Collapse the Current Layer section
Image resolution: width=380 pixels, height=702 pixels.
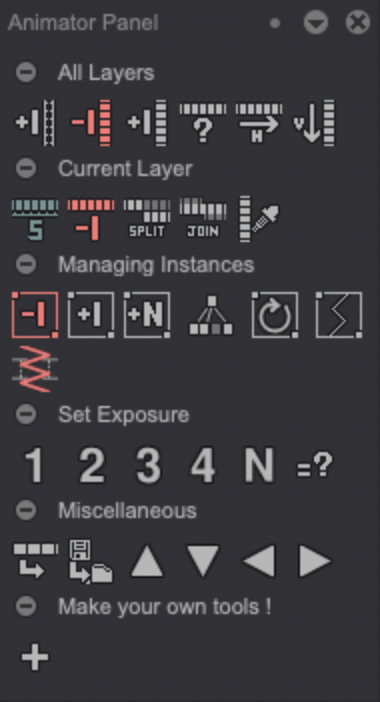tap(26, 168)
